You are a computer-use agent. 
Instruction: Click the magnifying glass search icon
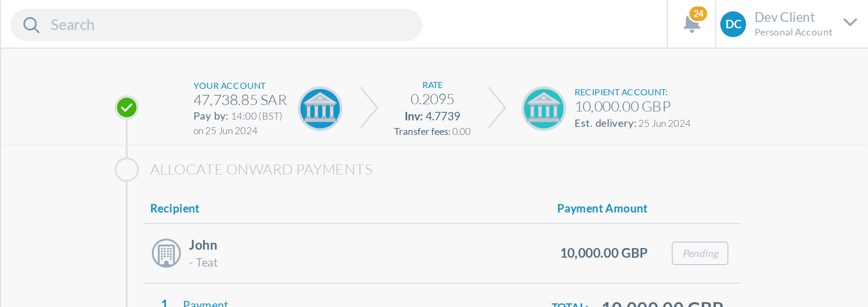[x=31, y=25]
